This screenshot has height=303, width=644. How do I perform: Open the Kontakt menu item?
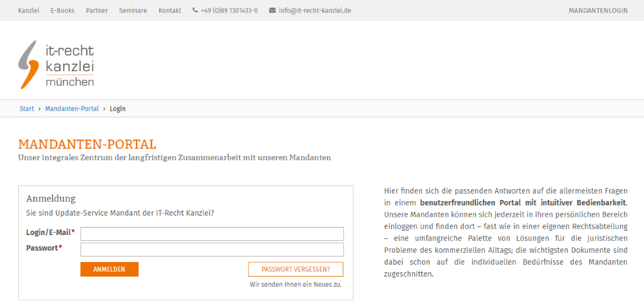170,11
